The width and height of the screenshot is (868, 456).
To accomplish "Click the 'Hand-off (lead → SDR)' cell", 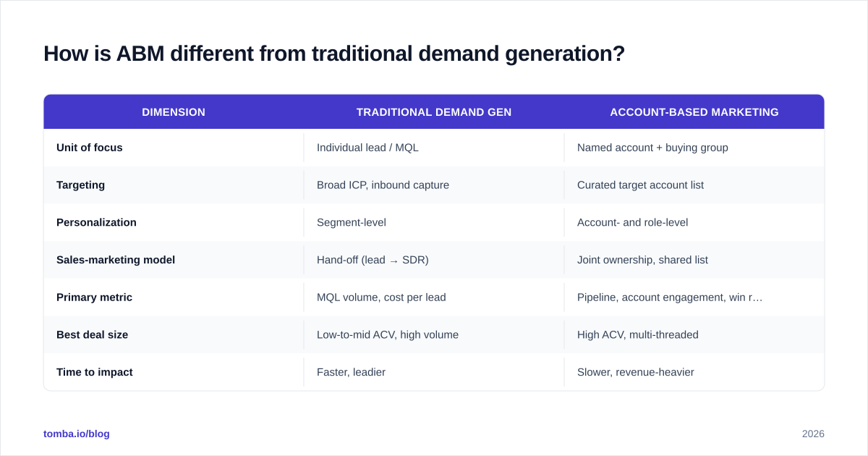I will point(373,260).
